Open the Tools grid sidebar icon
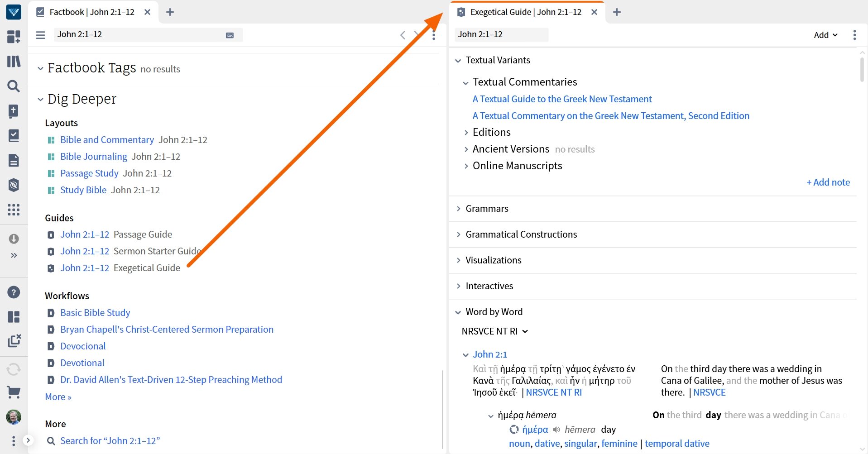 point(14,210)
